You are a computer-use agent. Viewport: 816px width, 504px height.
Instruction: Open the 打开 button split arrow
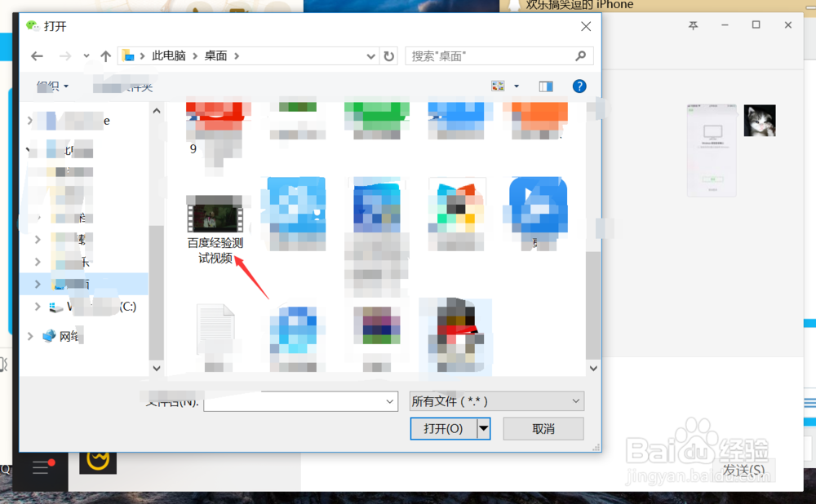point(483,429)
